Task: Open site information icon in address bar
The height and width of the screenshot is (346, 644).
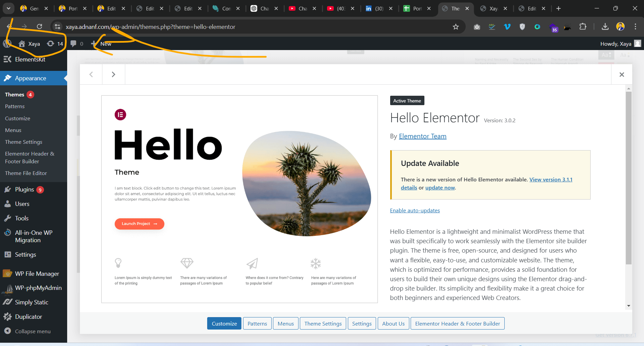Action: (x=57, y=27)
